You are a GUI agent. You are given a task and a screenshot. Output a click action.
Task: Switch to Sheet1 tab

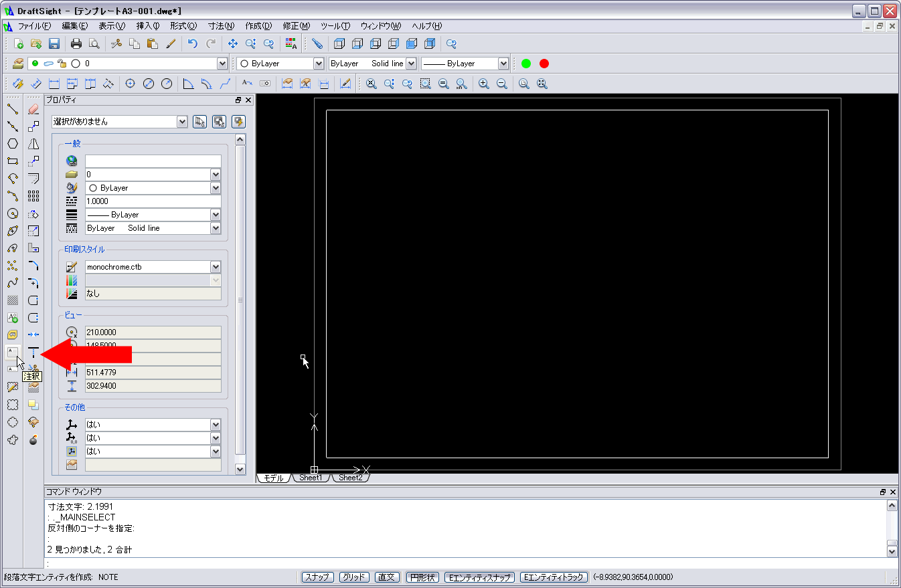310,478
